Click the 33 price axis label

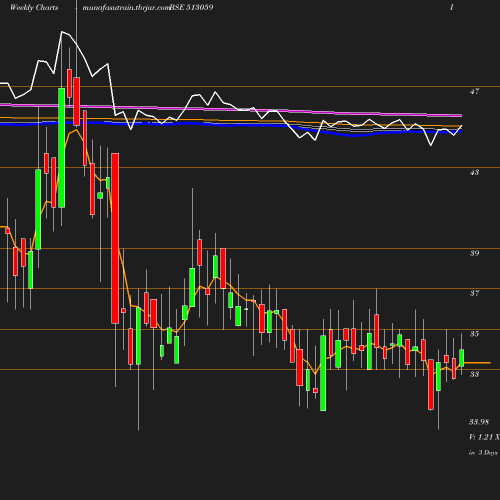tap(475, 374)
